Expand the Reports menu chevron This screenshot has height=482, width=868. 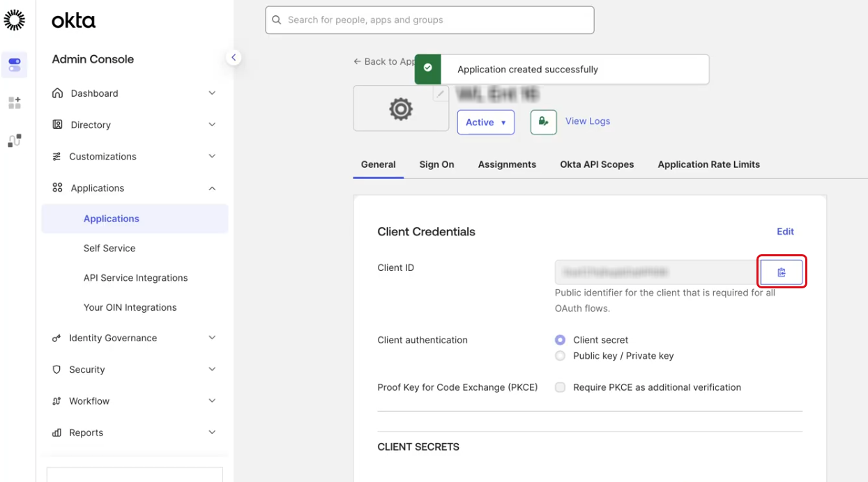coord(212,433)
